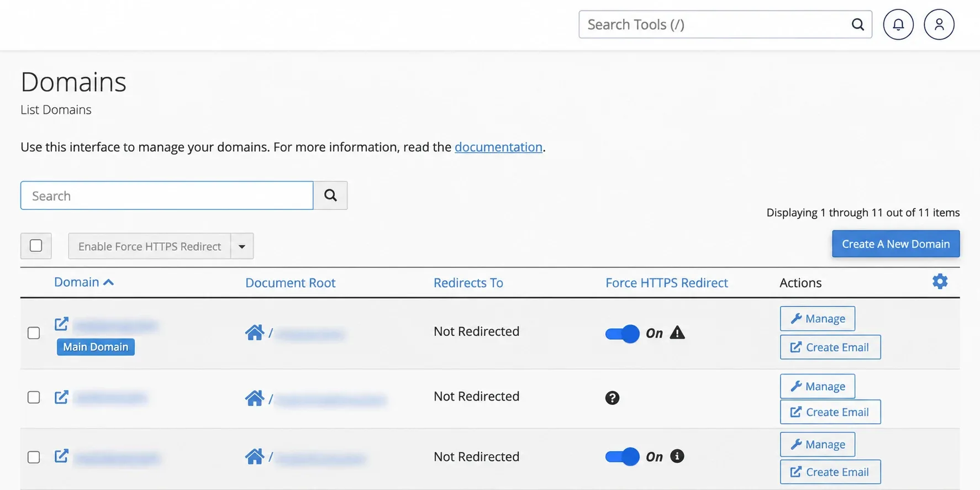Toggle Force HTTPS Redirect in third row
This screenshot has height=490, width=980.
pyautogui.click(x=622, y=457)
